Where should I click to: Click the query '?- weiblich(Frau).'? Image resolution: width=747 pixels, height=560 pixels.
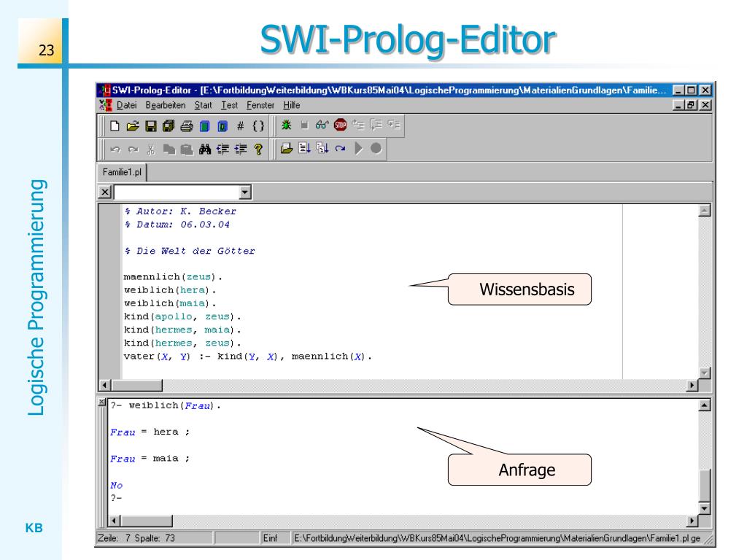tap(166, 405)
